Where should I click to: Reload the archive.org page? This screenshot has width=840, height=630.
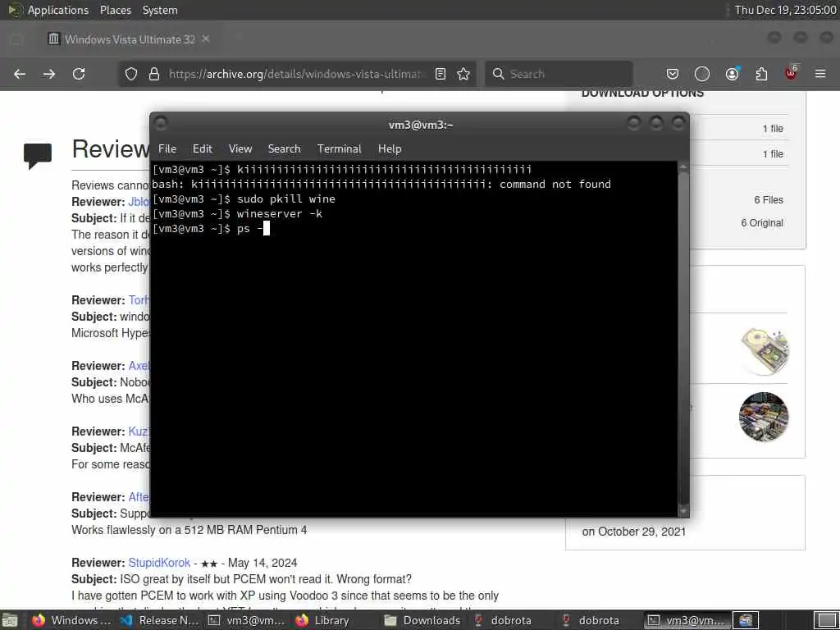tap(79, 74)
